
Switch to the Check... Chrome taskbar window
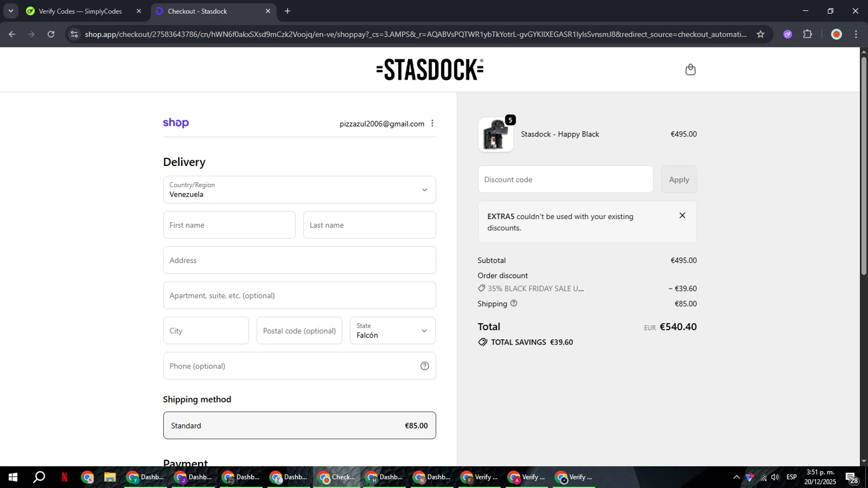coord(337,477)
